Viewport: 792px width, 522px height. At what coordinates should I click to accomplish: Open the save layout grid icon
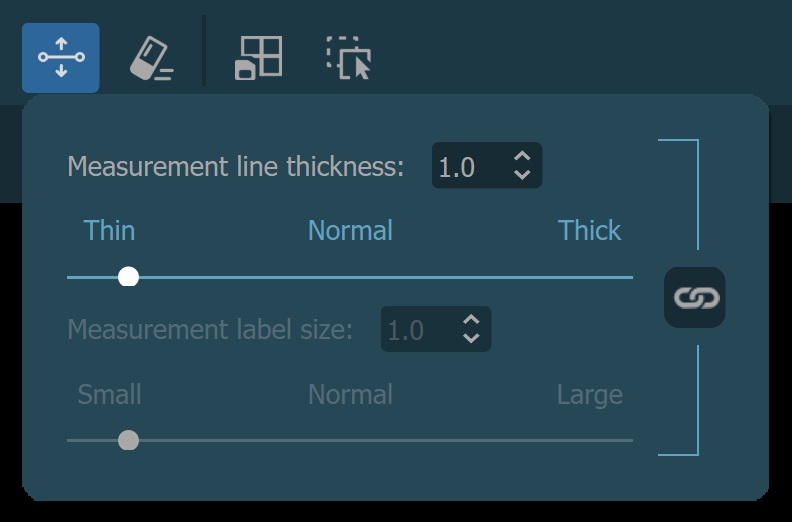tap(258, 58)
